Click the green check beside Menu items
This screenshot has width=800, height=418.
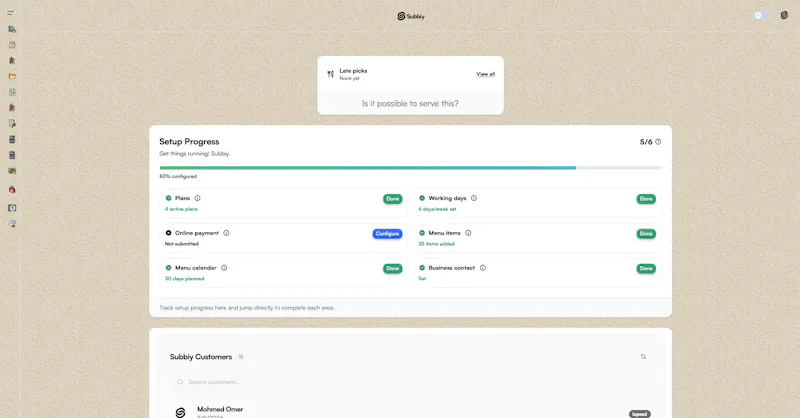coord(422,233)
